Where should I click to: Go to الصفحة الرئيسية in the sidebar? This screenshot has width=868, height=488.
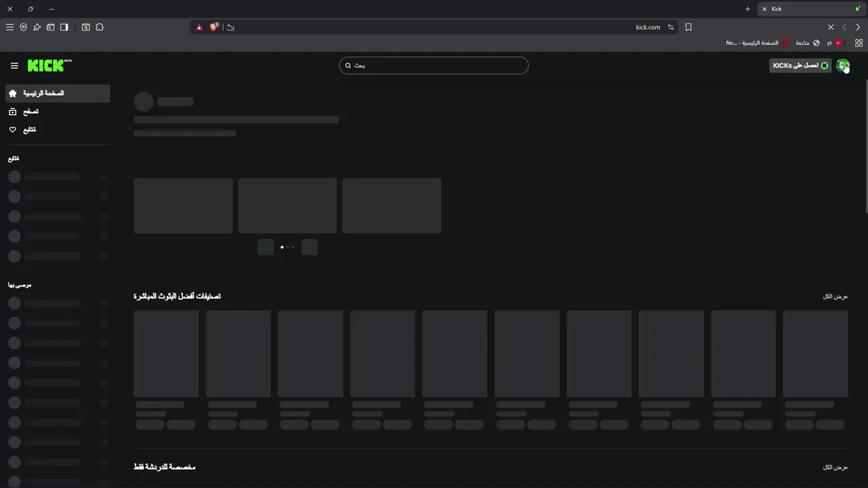tap(58, 94)
